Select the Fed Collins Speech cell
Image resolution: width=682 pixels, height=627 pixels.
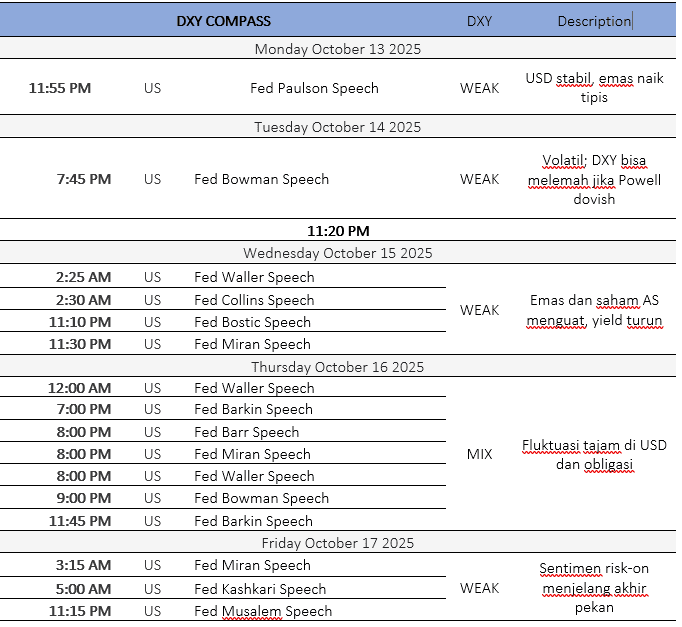[254, 300]
